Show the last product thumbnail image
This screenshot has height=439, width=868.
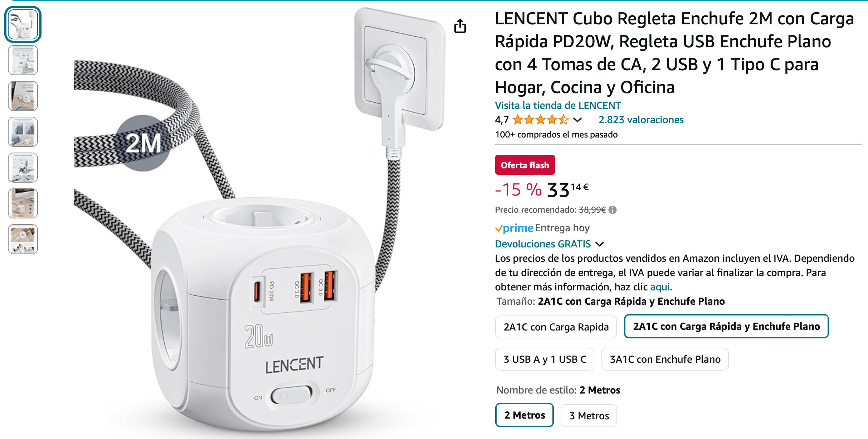click(23, 239)
